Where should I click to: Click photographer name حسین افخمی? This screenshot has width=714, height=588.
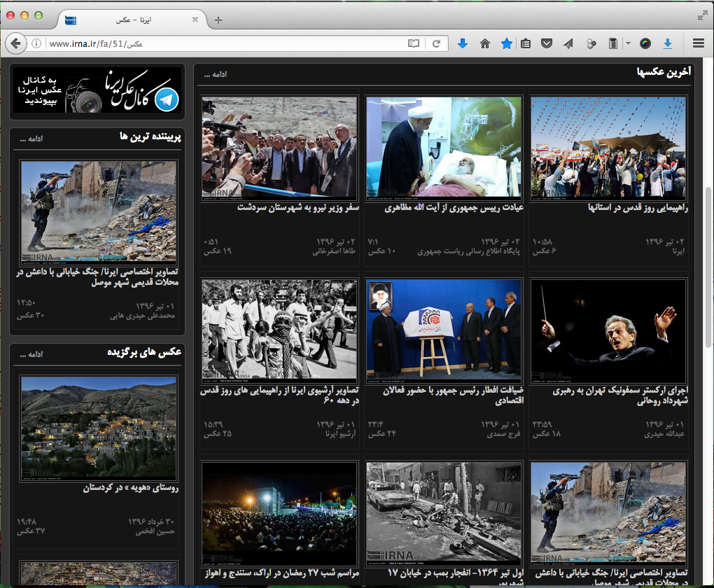point(155,531)
